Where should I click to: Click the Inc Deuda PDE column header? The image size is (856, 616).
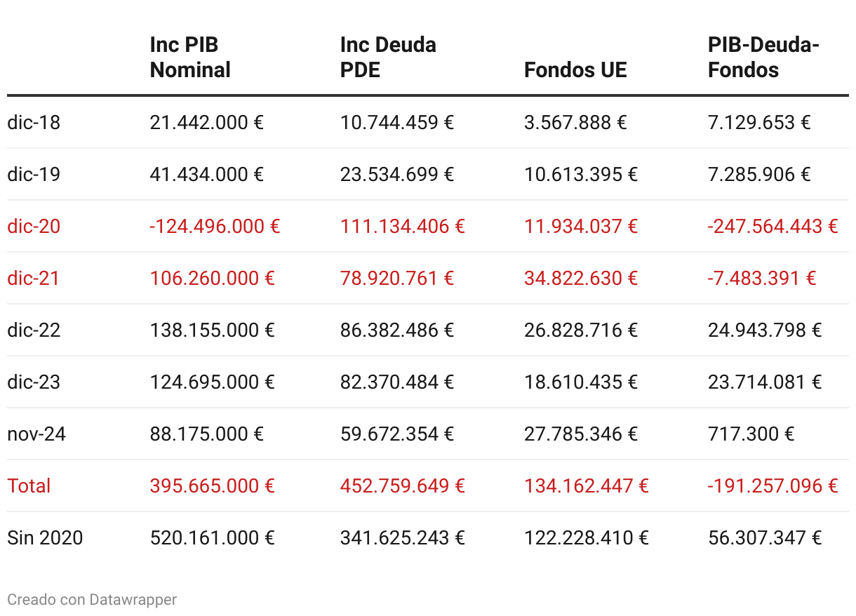[x=388, y=58]
